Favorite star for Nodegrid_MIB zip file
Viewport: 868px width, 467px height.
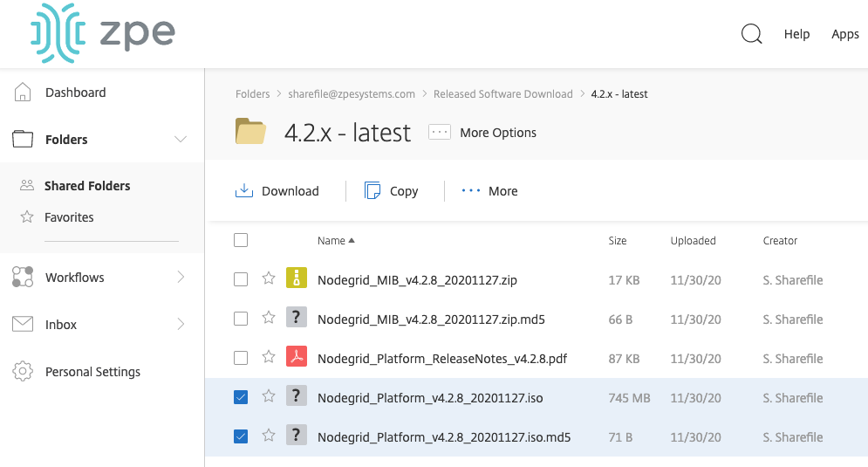[x=269, y=278]
